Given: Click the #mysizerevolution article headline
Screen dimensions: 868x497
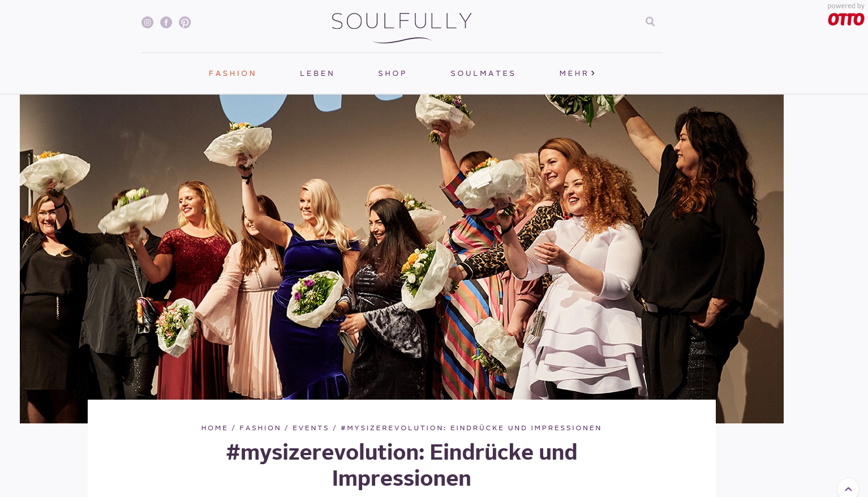Looking at the screenshot, I should (402, 465).
